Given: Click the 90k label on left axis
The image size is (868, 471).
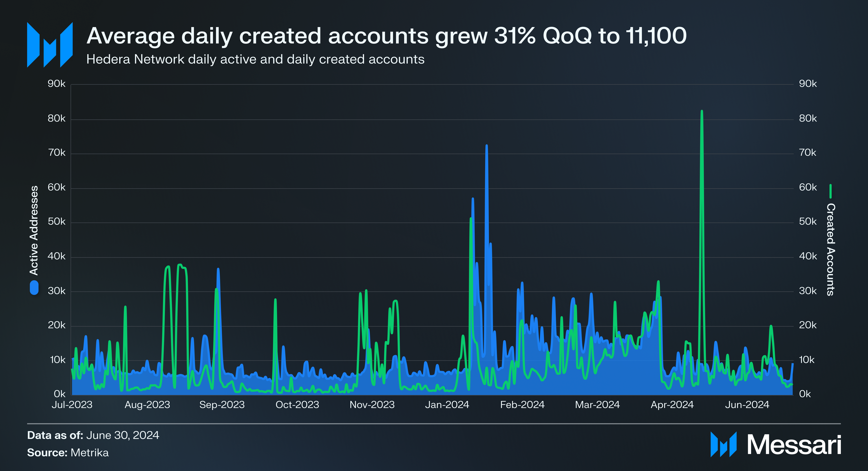Looking at the screenshot, I should [56, 84].
